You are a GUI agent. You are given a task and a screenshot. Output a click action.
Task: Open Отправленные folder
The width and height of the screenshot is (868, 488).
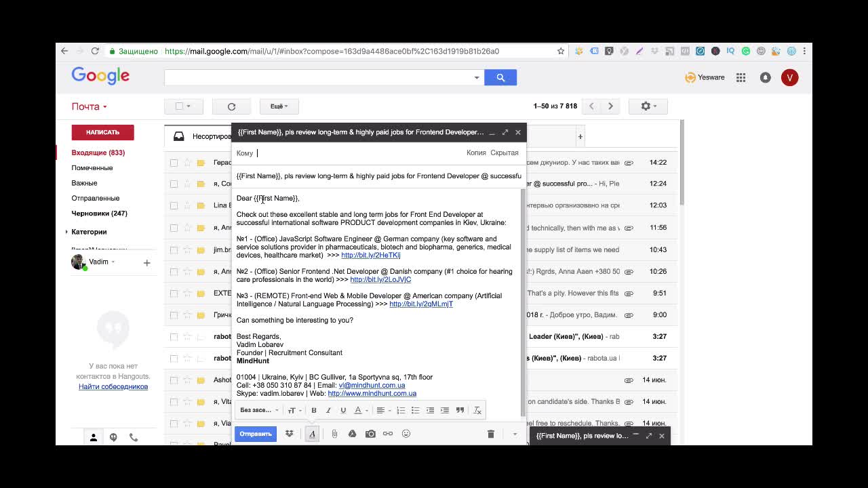[96, 198]
